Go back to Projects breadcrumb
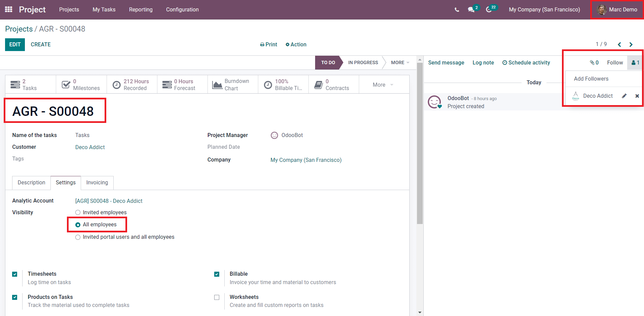 (x=19, y=29)
